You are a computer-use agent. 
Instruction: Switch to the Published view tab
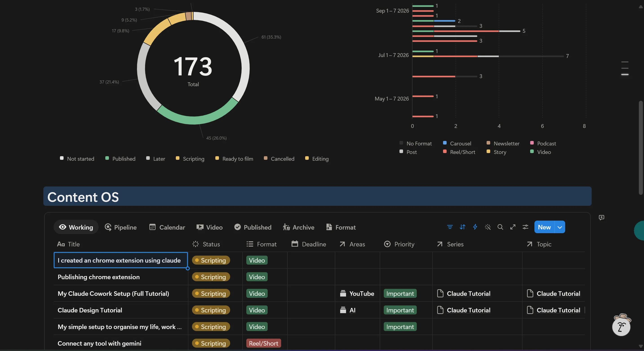[253, 227]
